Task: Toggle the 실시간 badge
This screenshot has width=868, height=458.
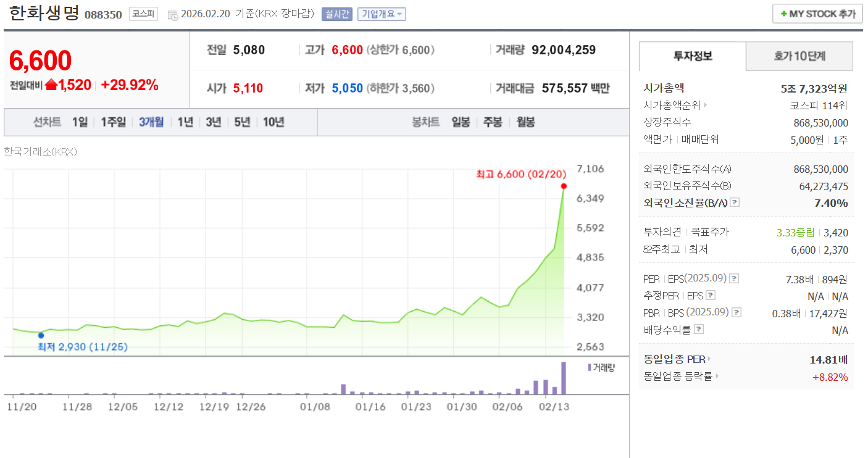Action: pos(337,14)
